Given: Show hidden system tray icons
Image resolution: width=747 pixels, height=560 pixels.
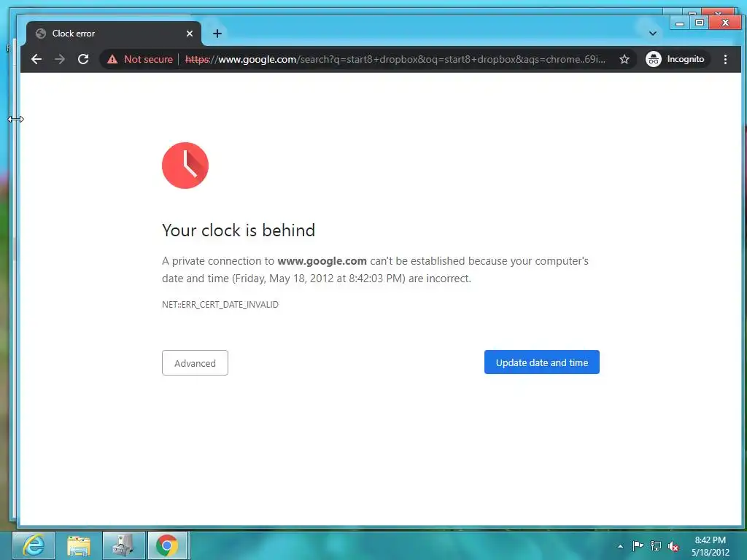Looking at the screenshot, I should [x=620, y=546].
